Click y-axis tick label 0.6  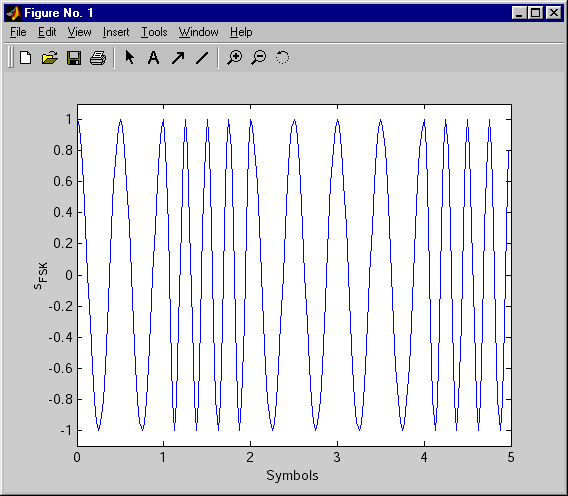[63, 181]
